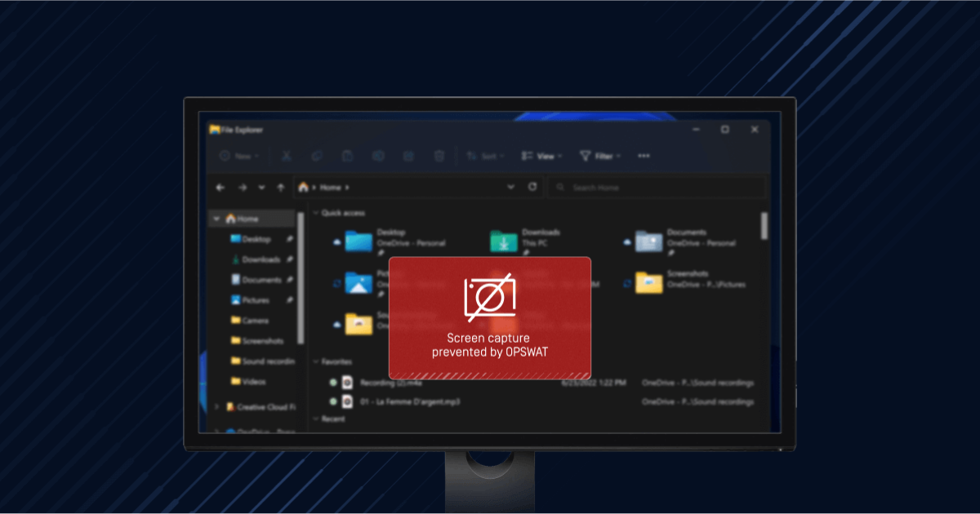
Task: Open the Screenshots folder in Quick access
Action: [x=649, y=282]
